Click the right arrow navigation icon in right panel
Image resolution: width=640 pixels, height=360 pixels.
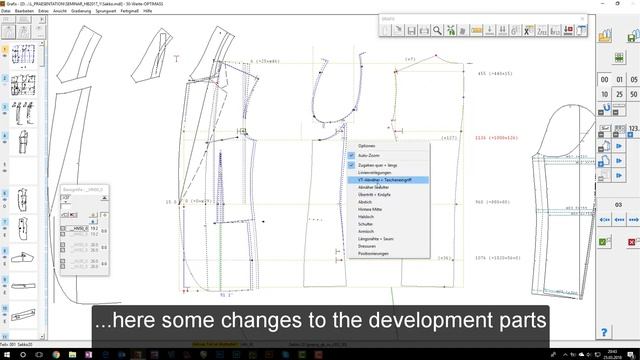pyautogui.click(x=633, y=220)
